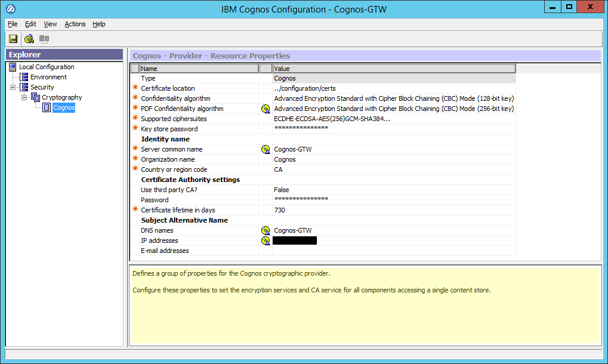Click the Environment tree node icon
Screen dimensions: 608x364
tap(24, 77)
